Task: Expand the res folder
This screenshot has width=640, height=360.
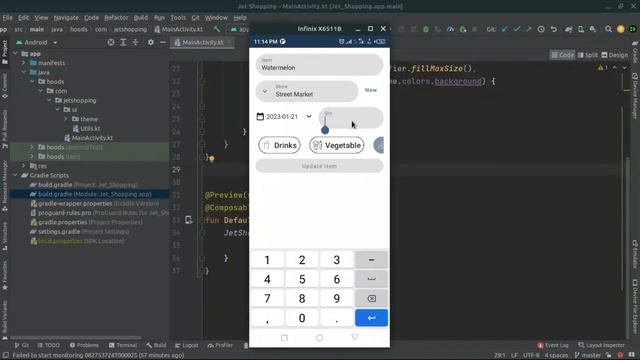Action: tap(24, 166)
